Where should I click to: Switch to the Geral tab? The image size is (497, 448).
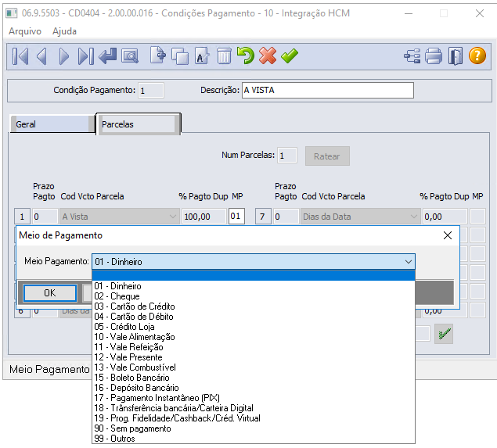coord(52,124)
